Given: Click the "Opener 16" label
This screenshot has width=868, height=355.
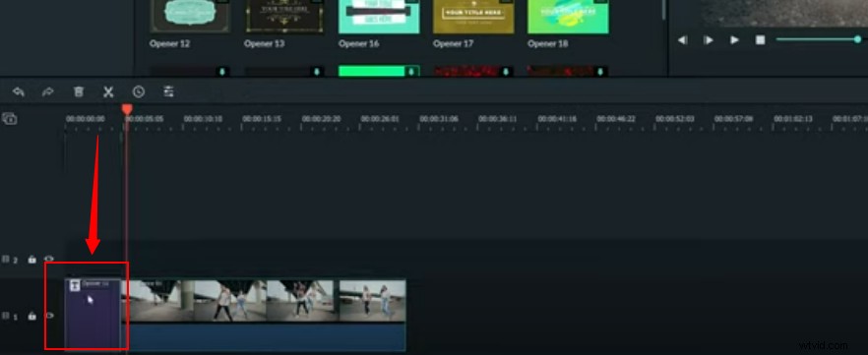Looking at the screenshot, I should click(358, 43).
